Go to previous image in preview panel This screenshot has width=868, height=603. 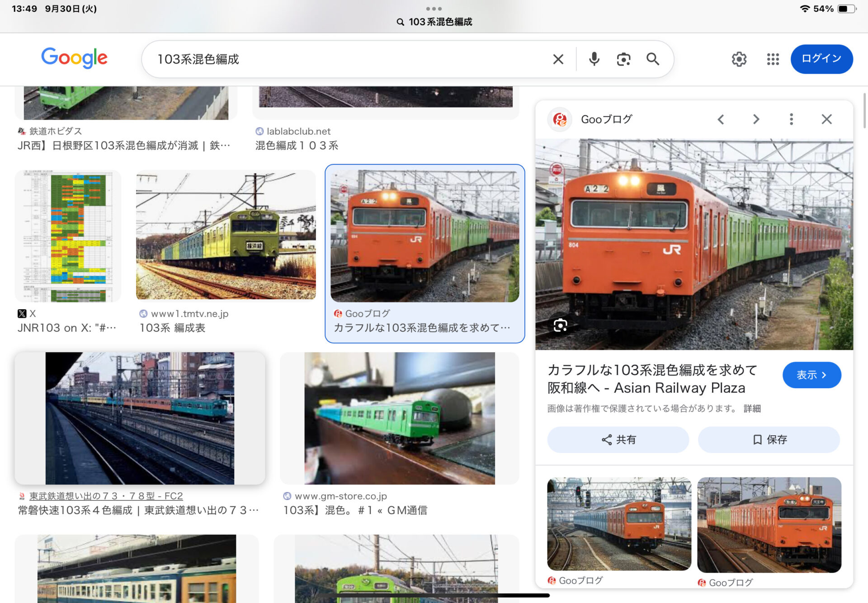coord(721,119)
